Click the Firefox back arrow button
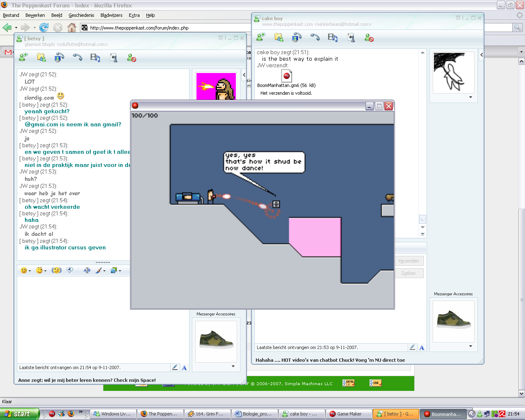Image resolution: width=525 pixels, height=420 pixels. click(7, 27)
